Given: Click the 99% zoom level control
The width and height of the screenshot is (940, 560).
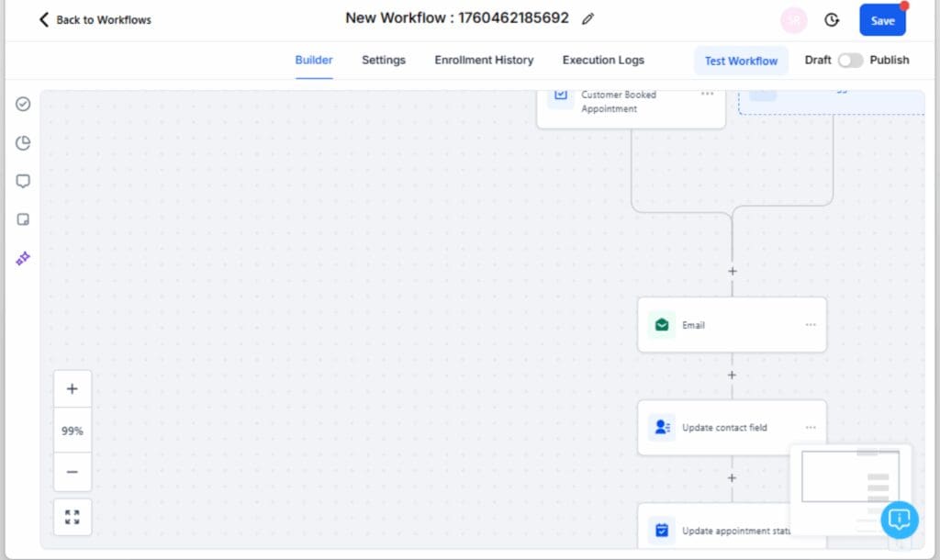Looking at the screenshot, I should click(x=73, y=429).
